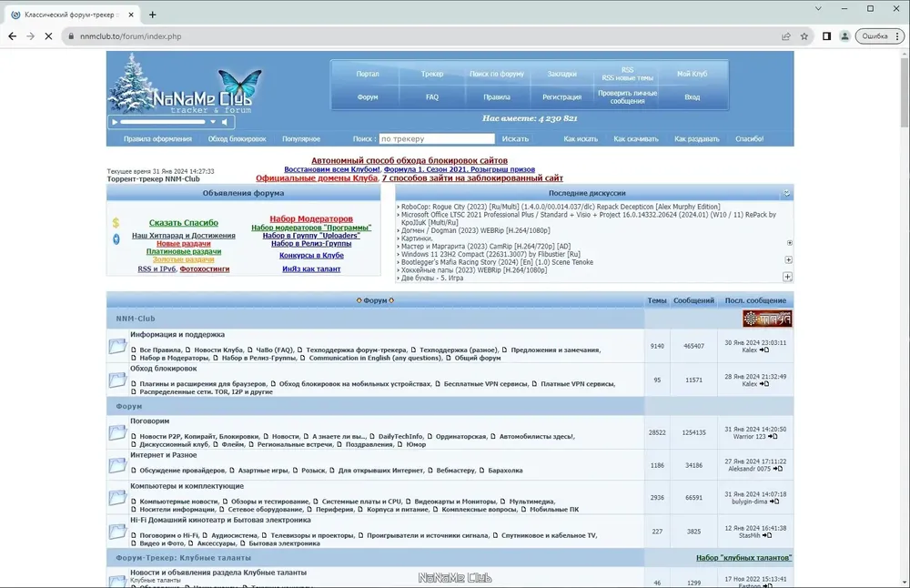Click folder icon of Интернет и Разное
910x588 pixels.
pyautogui.click(x=117, y=465)
